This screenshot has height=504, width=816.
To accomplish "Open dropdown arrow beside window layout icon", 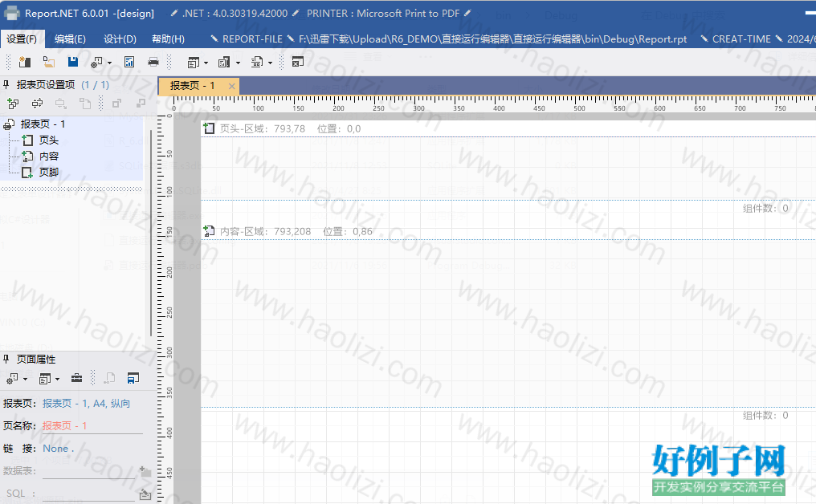I will 206,63.
